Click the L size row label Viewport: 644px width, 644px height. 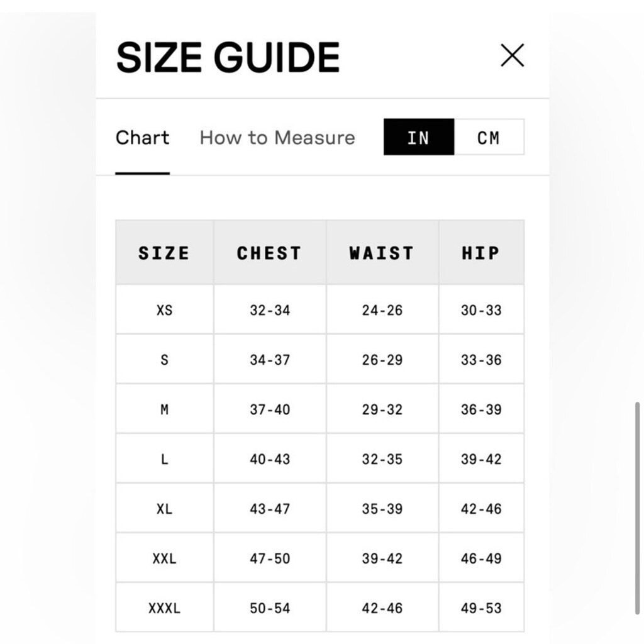click(x=164, y=458)
